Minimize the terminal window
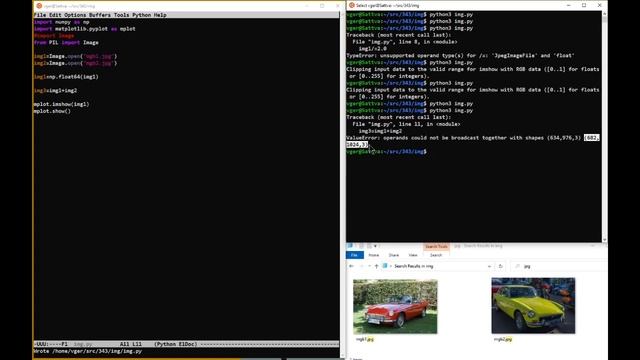Image resolution: width=640 pixels, height=360 pixels. (569, 5)
